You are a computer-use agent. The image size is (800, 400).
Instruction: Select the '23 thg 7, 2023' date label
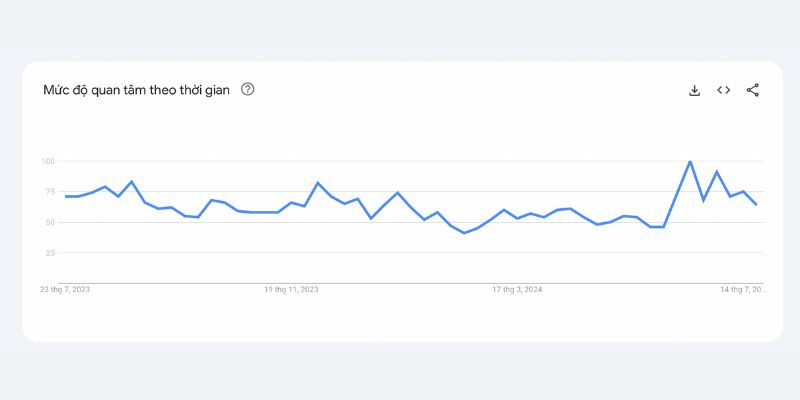tap(65, 289)
